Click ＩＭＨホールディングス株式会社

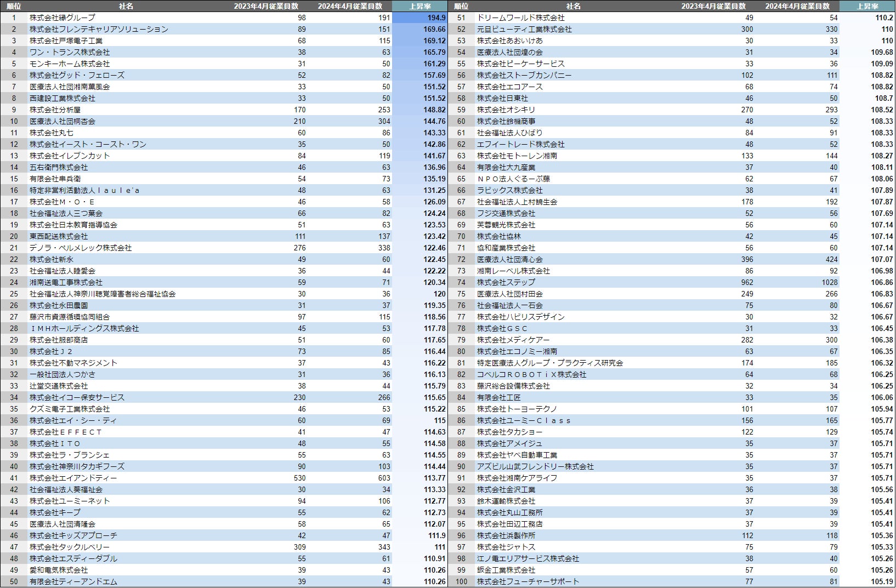pyautogui.click(x=84, y=328)
